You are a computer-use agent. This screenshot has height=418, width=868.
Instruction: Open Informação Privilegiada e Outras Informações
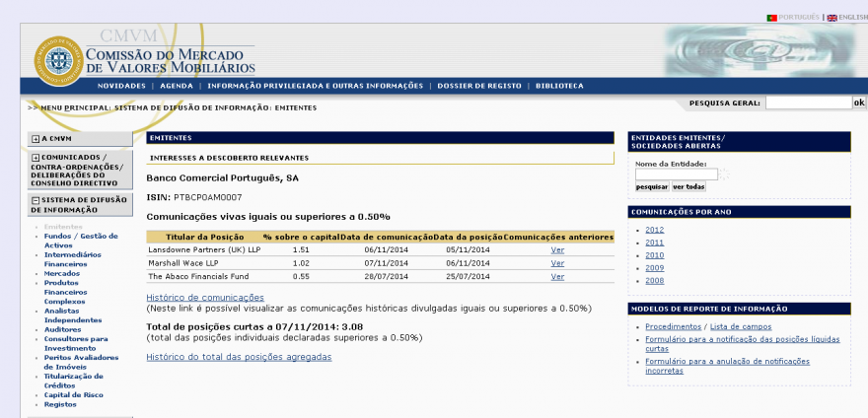[x=315, y=86]
